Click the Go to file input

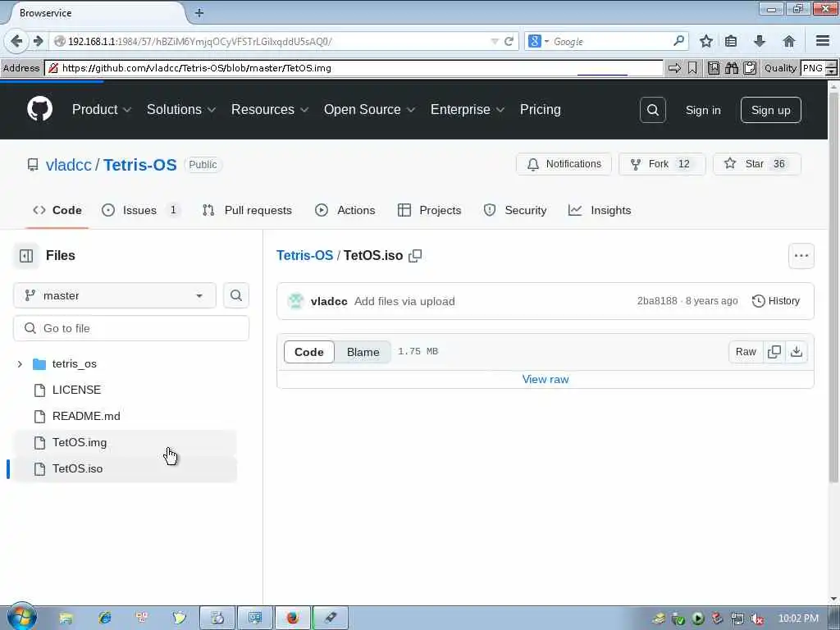click(x=131, y=328)
